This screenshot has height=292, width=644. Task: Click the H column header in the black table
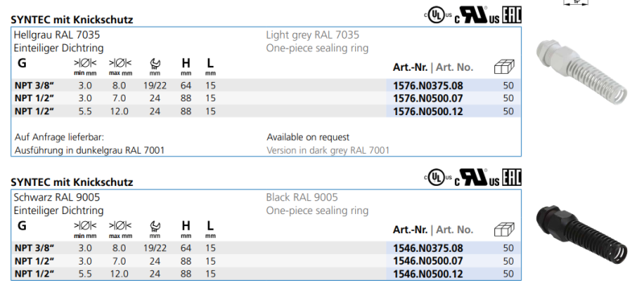186,225
